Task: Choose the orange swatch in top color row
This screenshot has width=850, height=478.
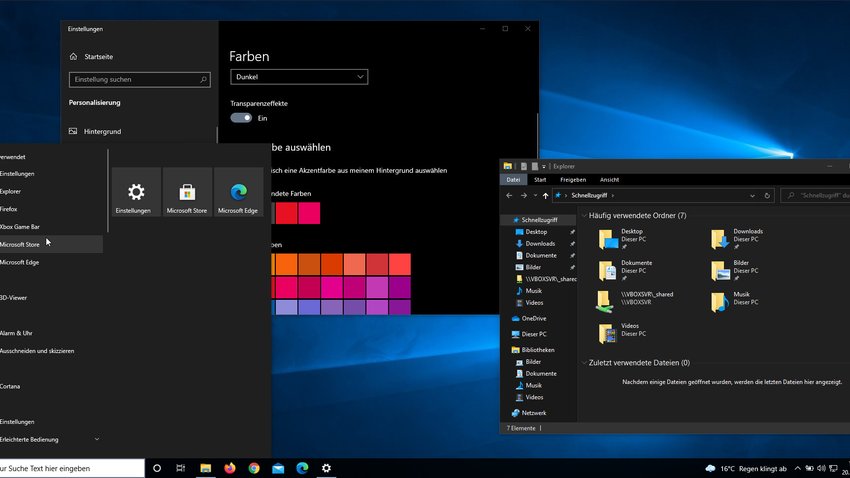Action: (x=286, y=264)
